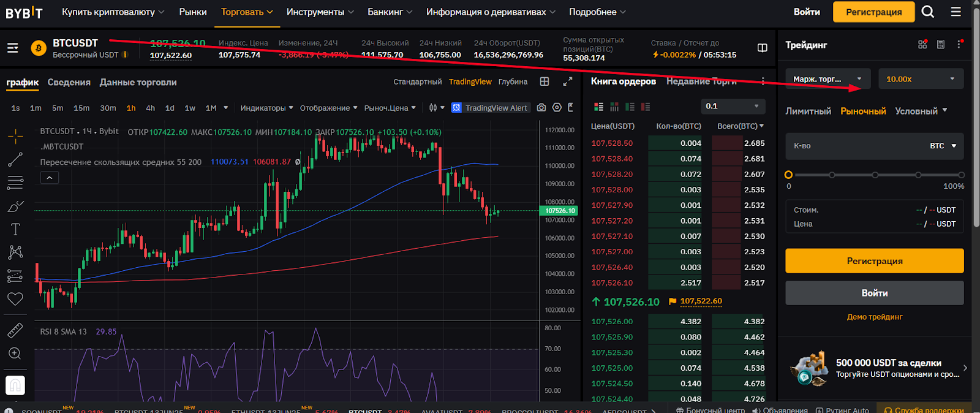The width and height of the screenshot is (980, 413).
Task: Open the hamburger menu in the top header
Action: point(956,12)
